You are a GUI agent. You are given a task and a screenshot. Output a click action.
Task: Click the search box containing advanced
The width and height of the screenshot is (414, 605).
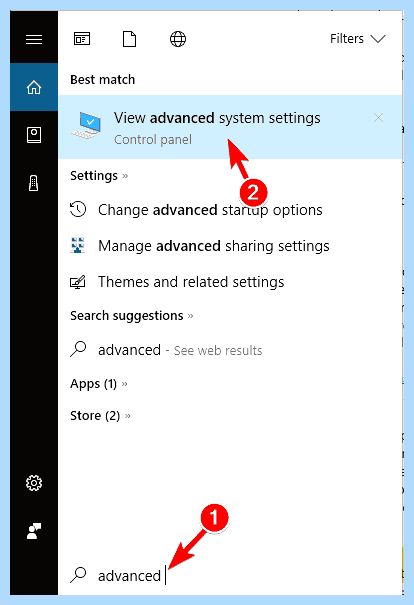(x=230, y=576)
